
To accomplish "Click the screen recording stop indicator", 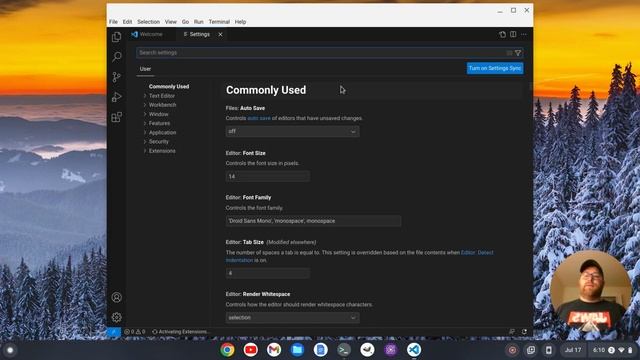I will coord(512,350).
